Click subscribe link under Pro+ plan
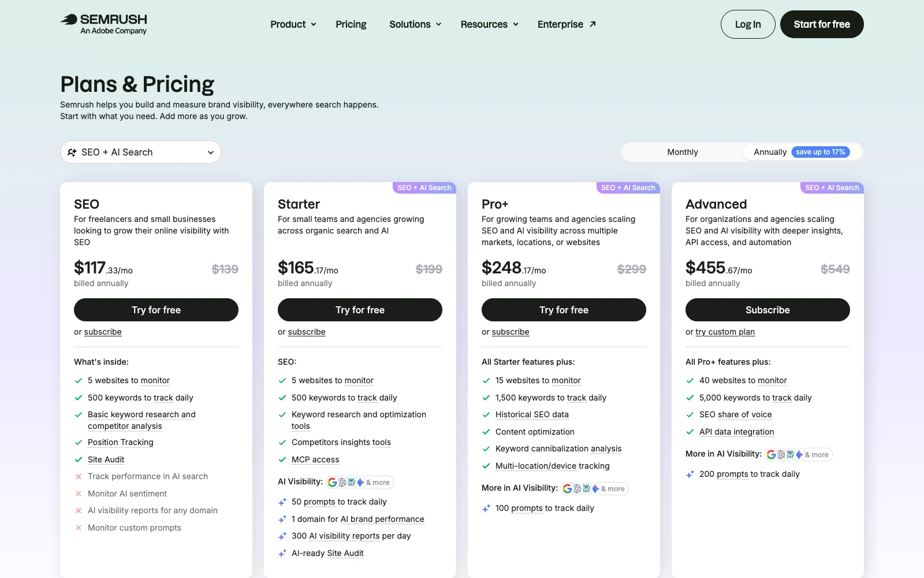This screenshot has height=578, width=924. 511,332
